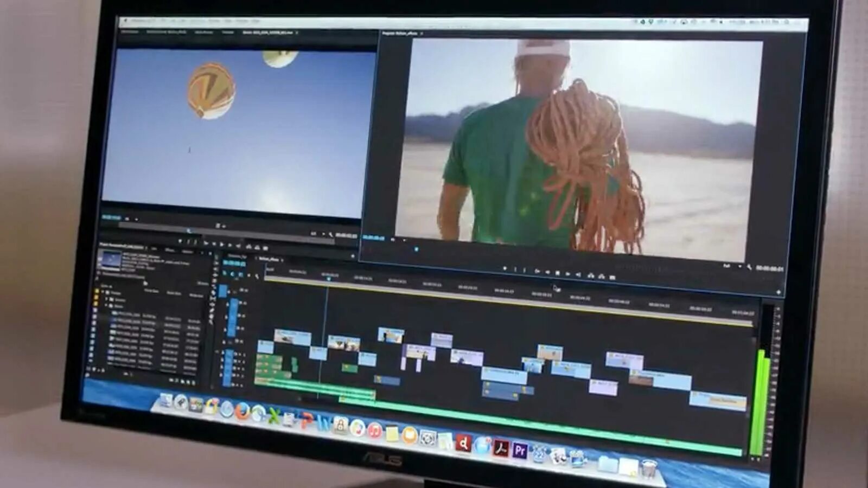
Task: Step back one frame in Source monitor
Action: click(x=214, y=243)
